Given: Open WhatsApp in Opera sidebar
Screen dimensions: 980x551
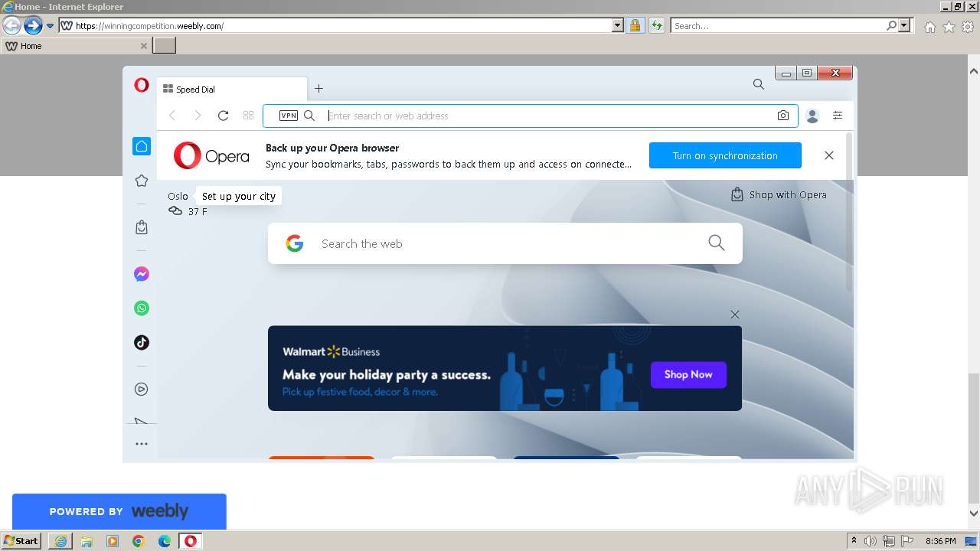Looking at the screenshot, I should pos(142,308).
